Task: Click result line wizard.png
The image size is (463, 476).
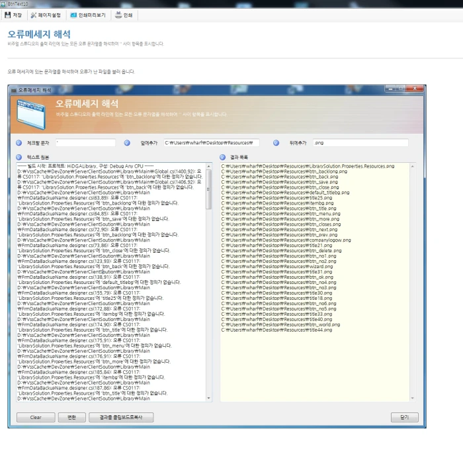Action: tap(277, 267)
